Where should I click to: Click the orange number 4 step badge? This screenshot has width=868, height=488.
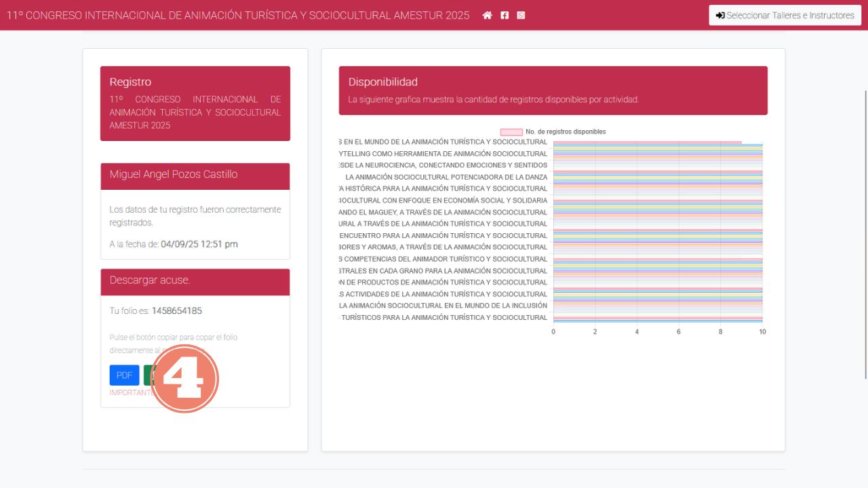tap(184, 379)
